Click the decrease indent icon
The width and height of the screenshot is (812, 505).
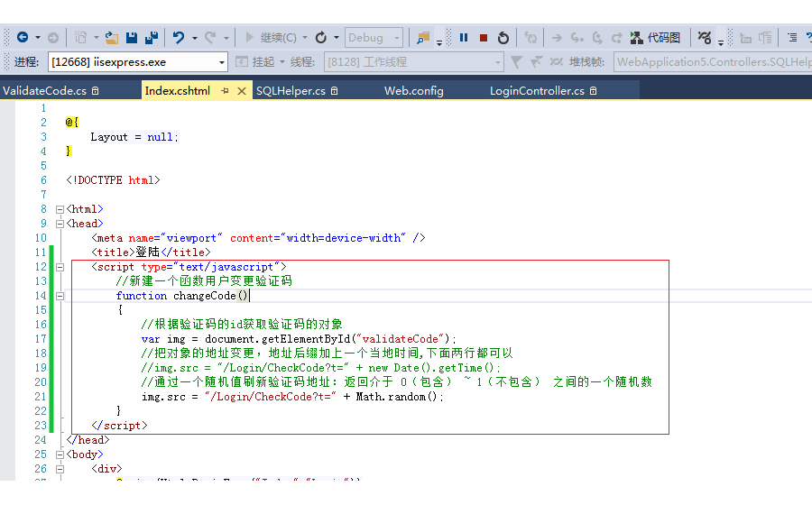pyautogui.click(x=745, y=37)
